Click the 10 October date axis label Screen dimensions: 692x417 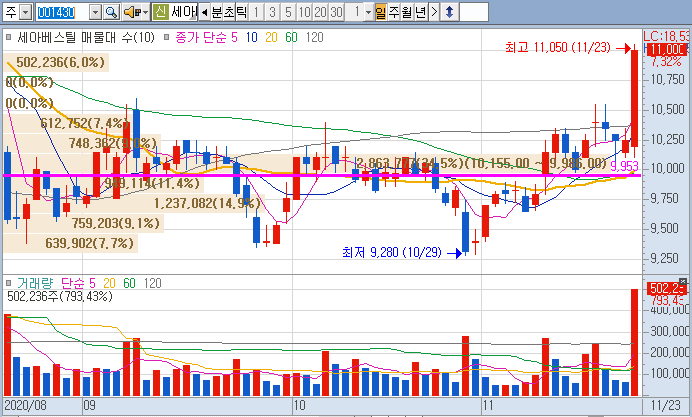300,405
